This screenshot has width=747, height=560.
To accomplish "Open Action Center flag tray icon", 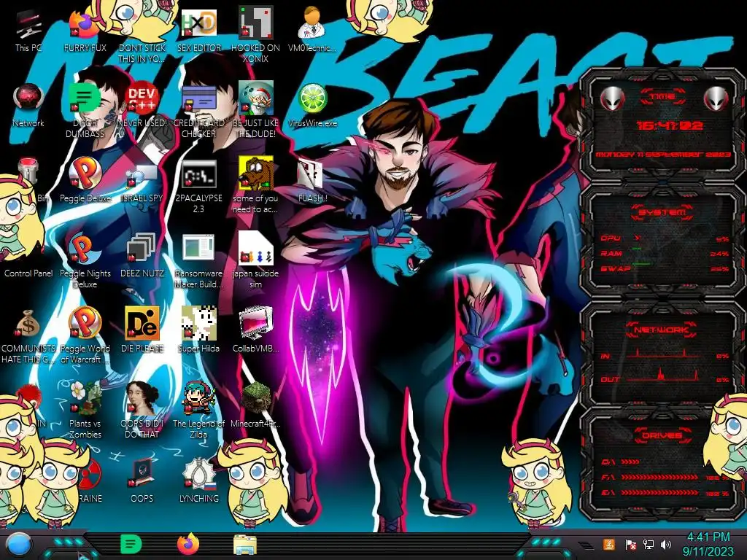I will click(630, 545).
